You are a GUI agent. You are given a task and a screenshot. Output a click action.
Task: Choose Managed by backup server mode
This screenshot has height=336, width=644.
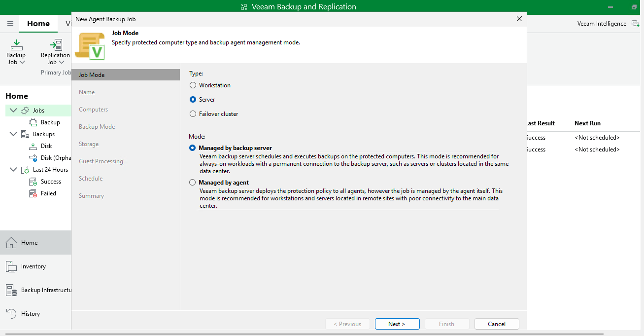click(x=193, y=148)
